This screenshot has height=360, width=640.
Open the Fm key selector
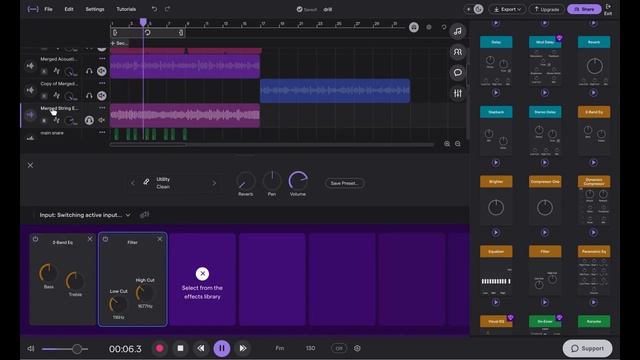coord(280,348)
